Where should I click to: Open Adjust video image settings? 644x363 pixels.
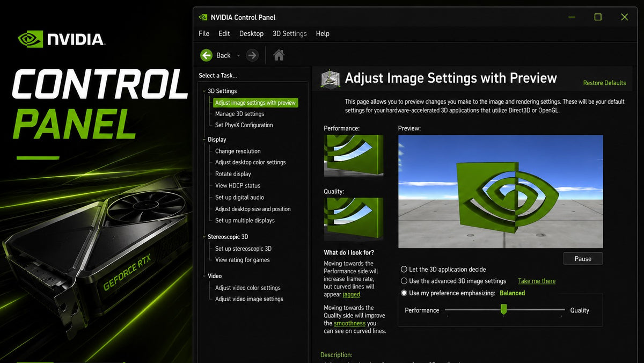point(249,299)
